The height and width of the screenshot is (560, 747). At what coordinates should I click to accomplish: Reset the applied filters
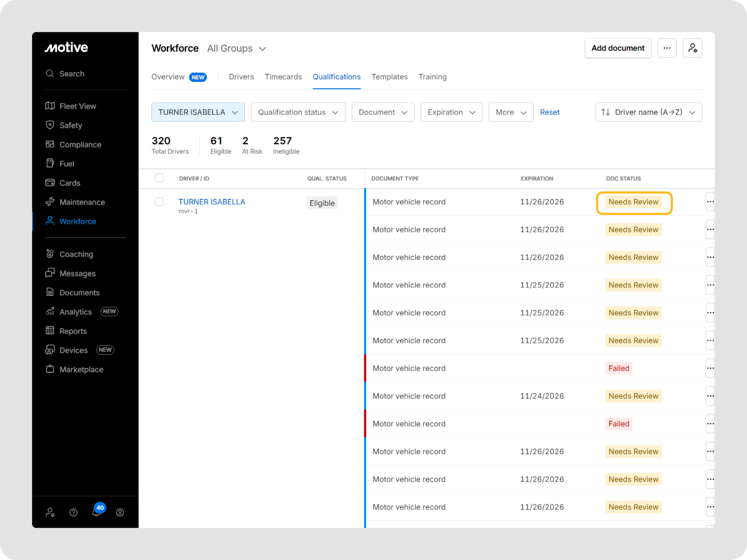click(550, 112)
